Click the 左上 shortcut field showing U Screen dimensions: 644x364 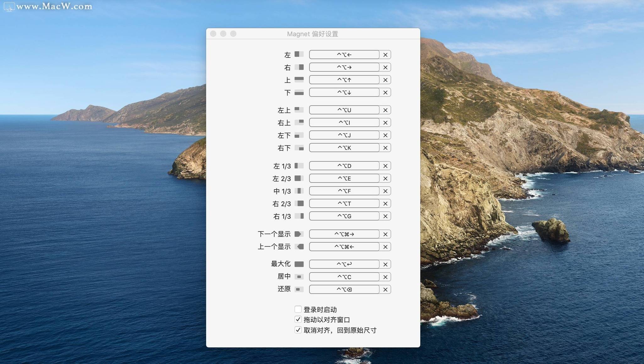click(x=344, y=110)
